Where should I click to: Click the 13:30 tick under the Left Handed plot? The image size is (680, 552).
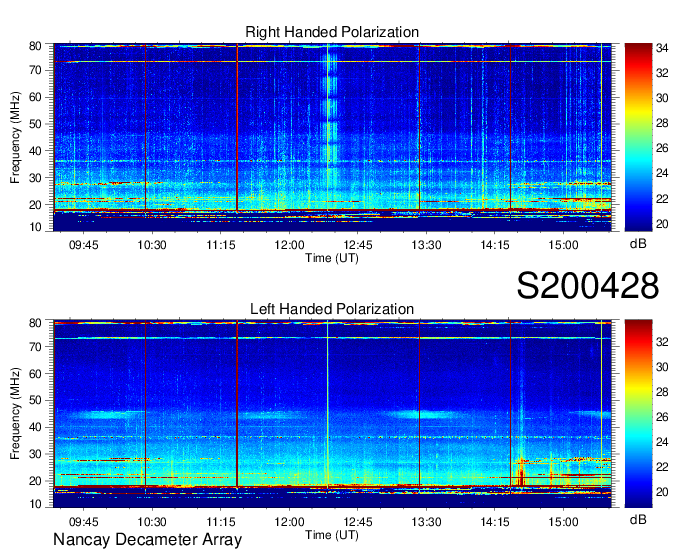tap(426, 522)
